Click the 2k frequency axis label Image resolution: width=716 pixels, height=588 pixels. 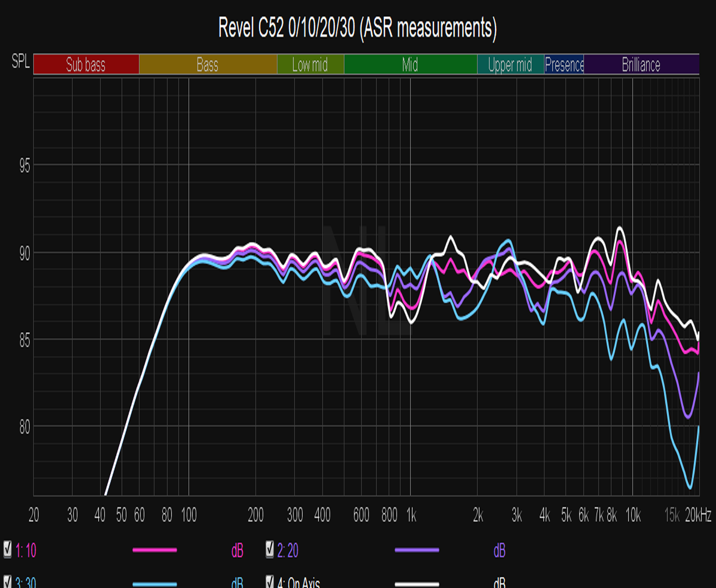coord(478,515)
